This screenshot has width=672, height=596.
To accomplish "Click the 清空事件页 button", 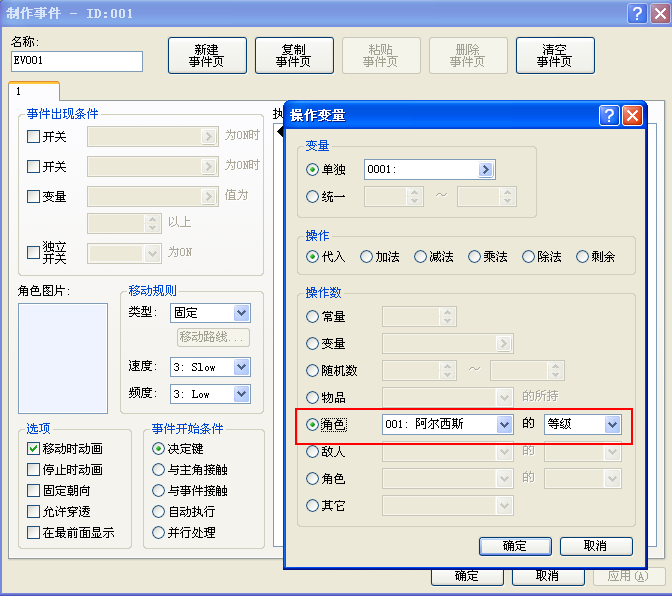I will coord(555,56).
